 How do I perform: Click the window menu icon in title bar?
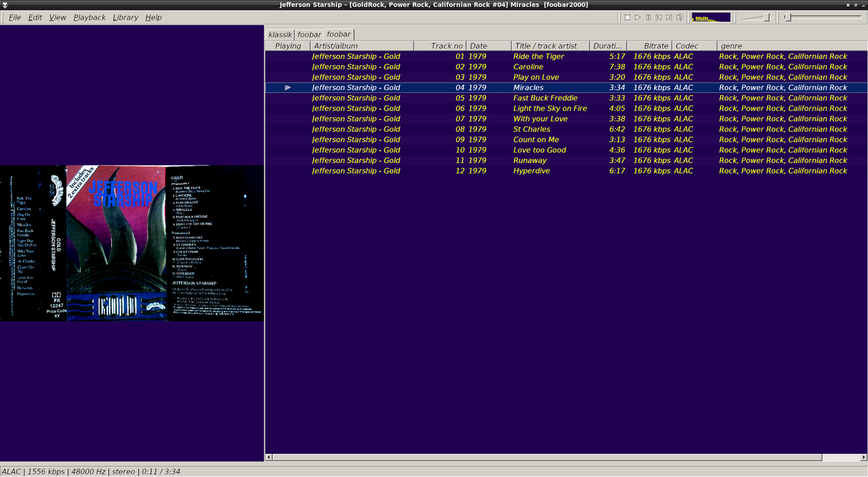coord(5,5)
